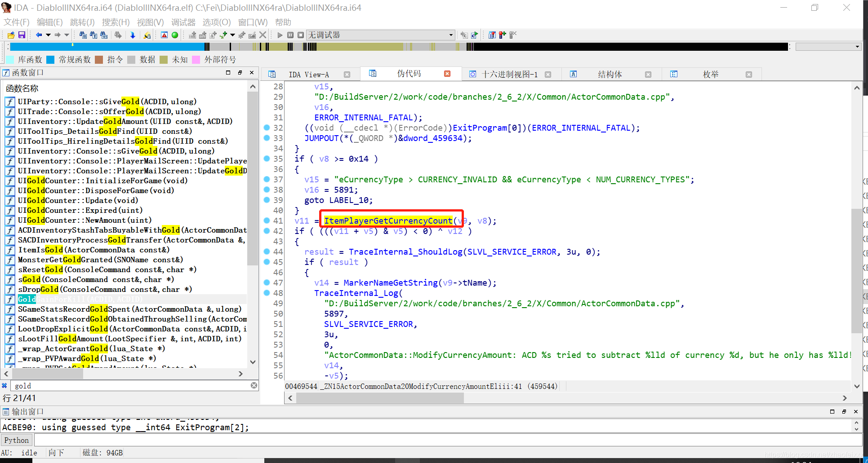The image size is (868, 463).
Task: Click in the navigation band blue region
Action: (108, 47)
